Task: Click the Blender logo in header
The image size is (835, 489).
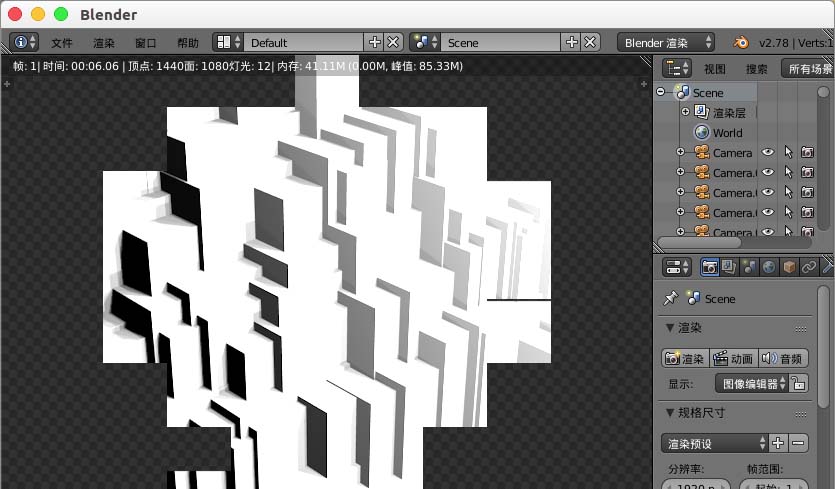Action: click(x=742, y=42)
